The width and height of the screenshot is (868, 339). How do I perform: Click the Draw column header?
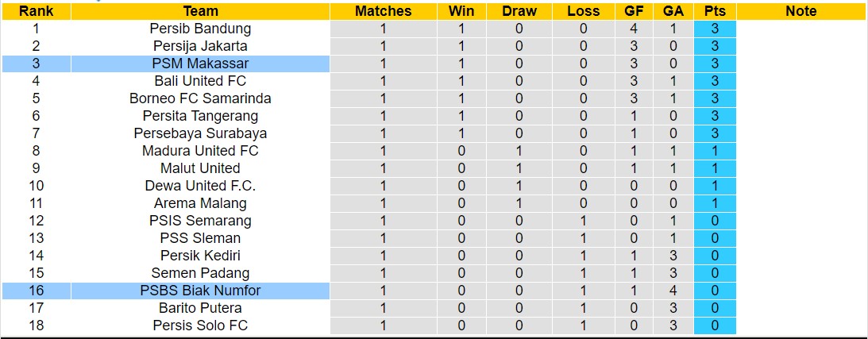coord(519,11)
